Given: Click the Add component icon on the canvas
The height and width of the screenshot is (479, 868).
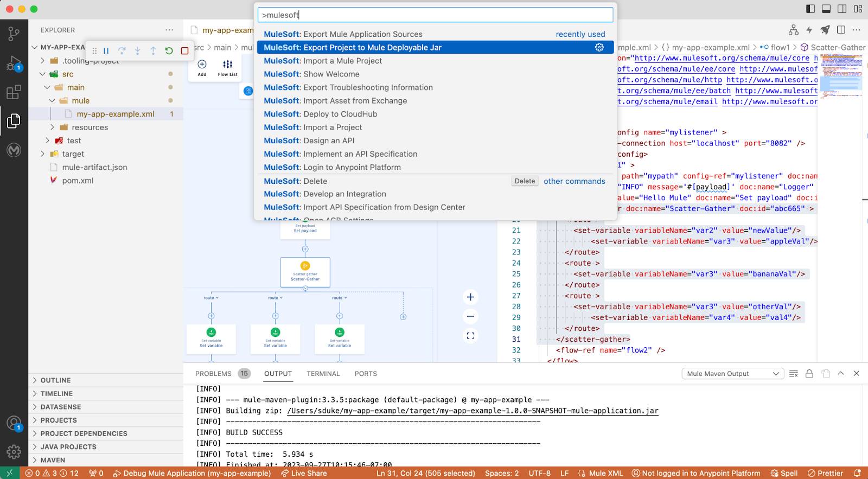Looking at the screenshot, I should click(202, 68).
